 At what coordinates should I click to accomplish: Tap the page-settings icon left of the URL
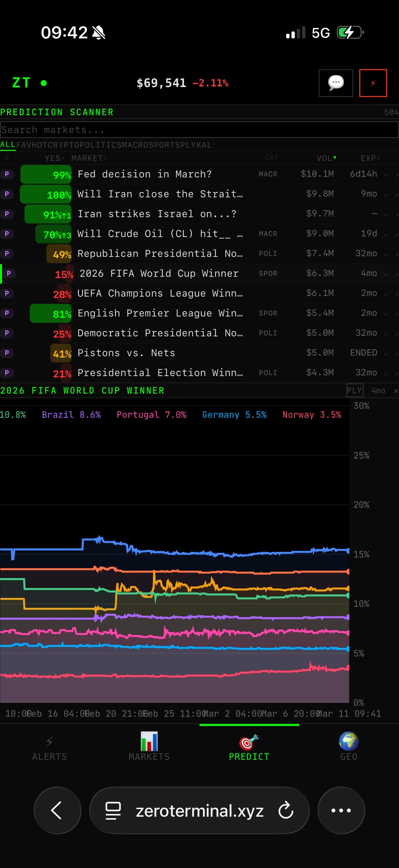(113, 810)
